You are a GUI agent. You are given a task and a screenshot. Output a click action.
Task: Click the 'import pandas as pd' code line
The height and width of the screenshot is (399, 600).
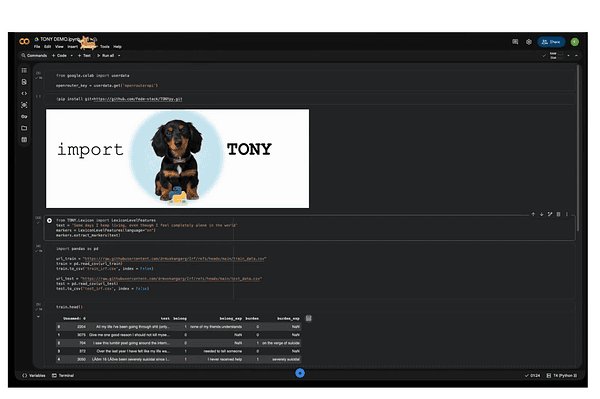click(x=77, y=249)
